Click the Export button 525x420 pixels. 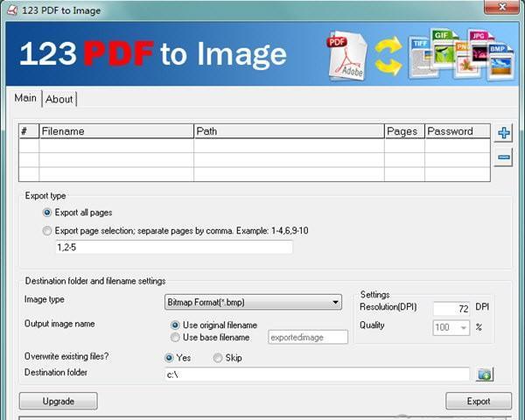click(479, 401)
